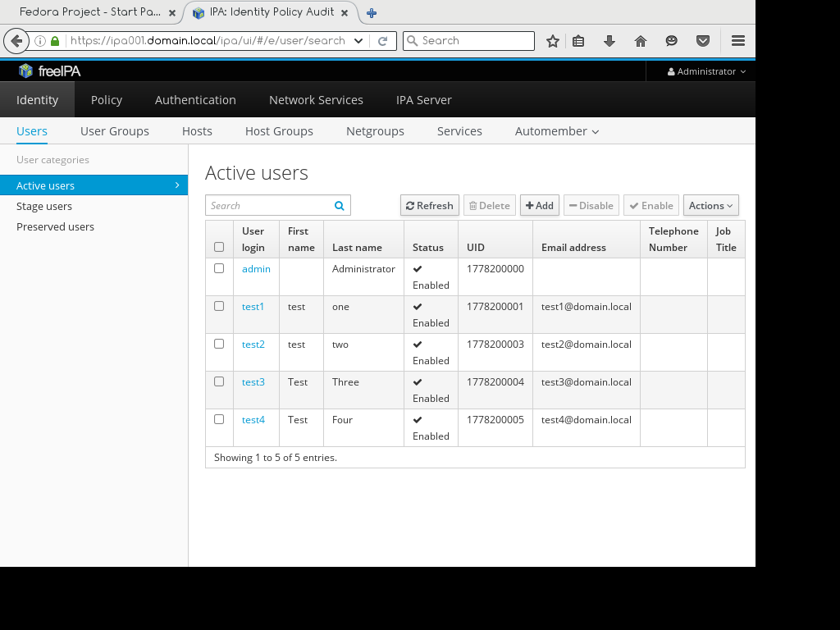Open the admin user link
The height and width of the screenshot is (630, 840).
256,269
